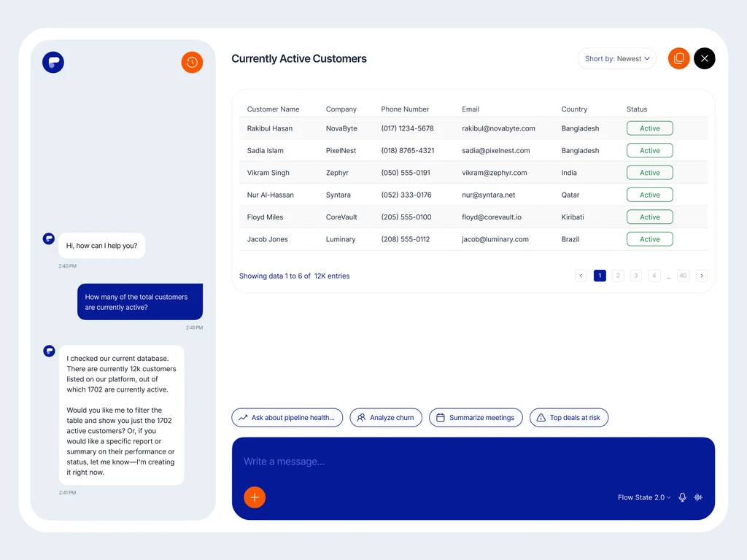Go to previous page arrow in pagination

click(581, 276)
